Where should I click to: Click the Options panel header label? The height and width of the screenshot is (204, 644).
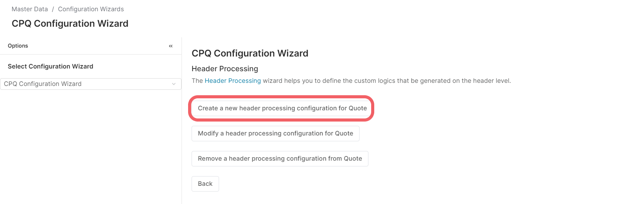point(18,46)
